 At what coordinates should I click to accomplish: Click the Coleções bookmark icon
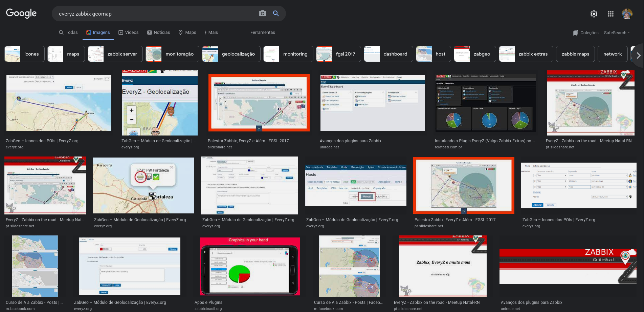(x=576, y=33)
